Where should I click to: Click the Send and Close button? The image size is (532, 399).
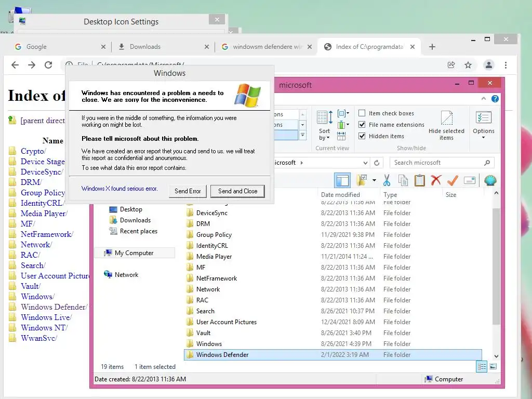[237, 191]
